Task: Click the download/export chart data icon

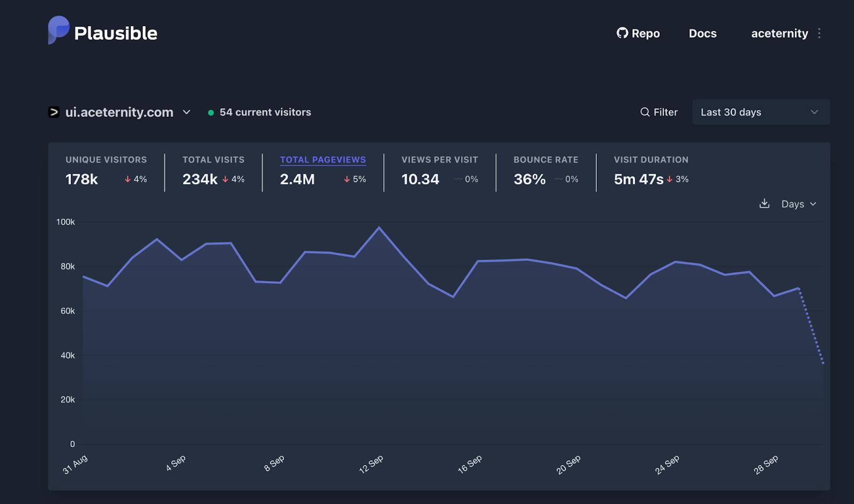Action: click(764, 204)
